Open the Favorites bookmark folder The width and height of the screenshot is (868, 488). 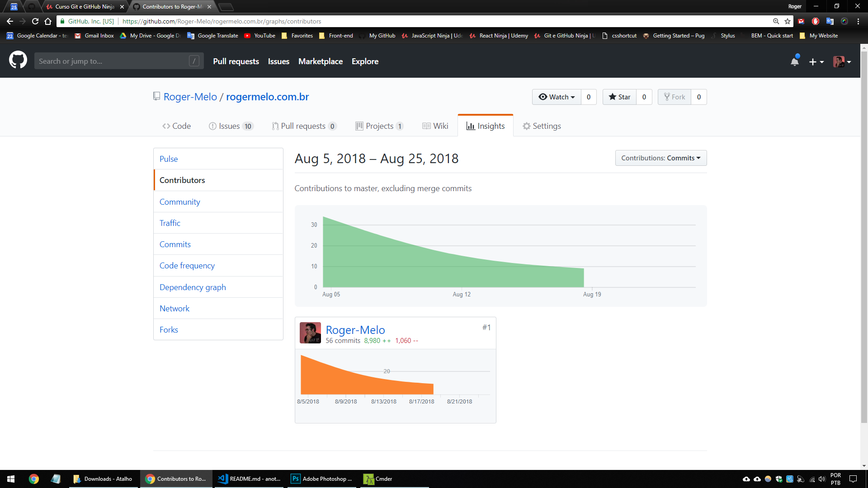[297, 36]
